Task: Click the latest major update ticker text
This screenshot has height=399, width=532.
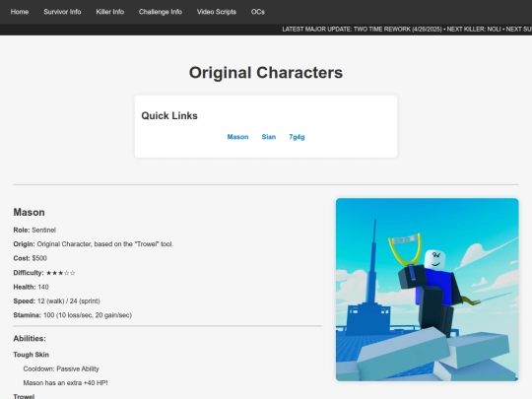Action: click(x=407, y=30)
